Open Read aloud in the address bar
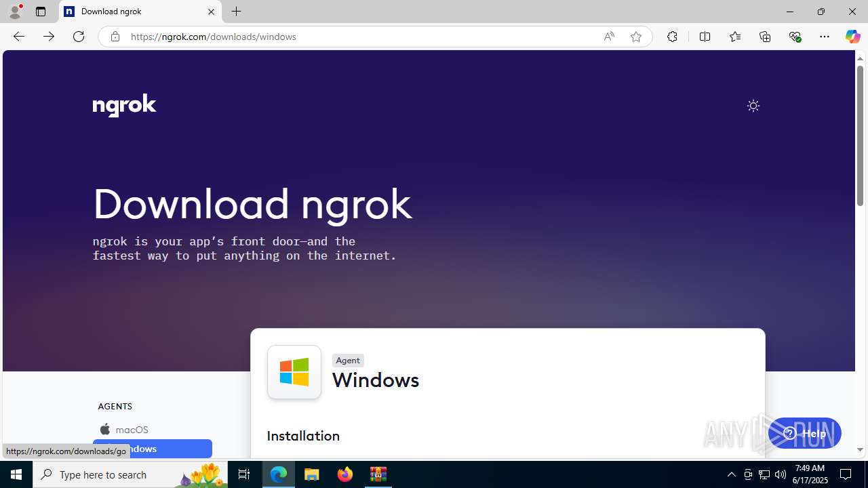This screenshot has width=868, height=488. click(x=609, y=37)
